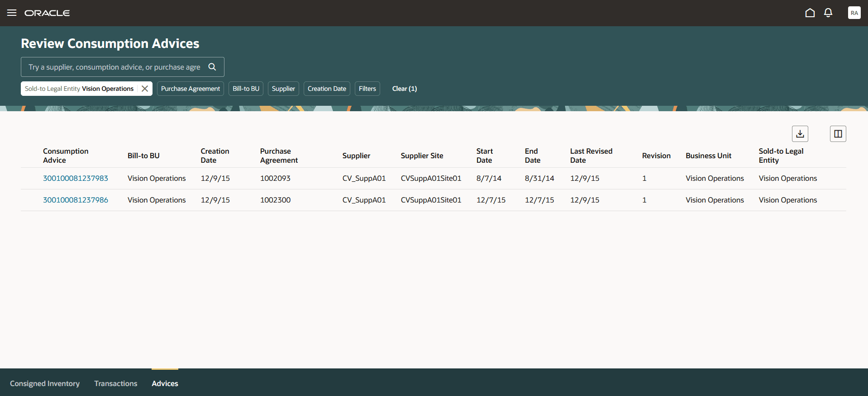Click the search magnifier icon

(x=212, y=67)
